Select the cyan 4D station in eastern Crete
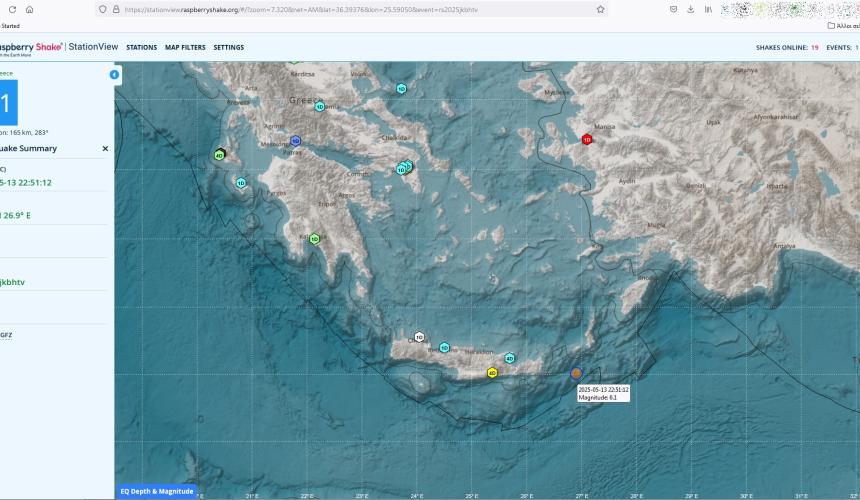Screen dimensions: 860x500 click(509, 358)
